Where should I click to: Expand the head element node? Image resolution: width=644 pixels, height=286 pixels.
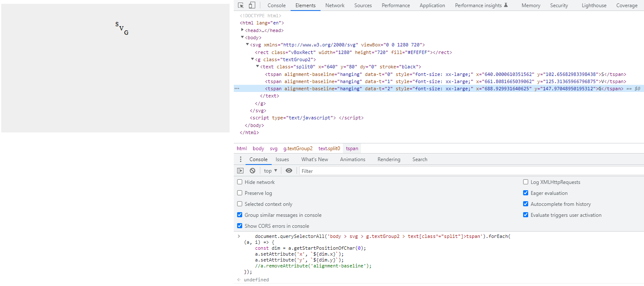[x=242, y=30]
